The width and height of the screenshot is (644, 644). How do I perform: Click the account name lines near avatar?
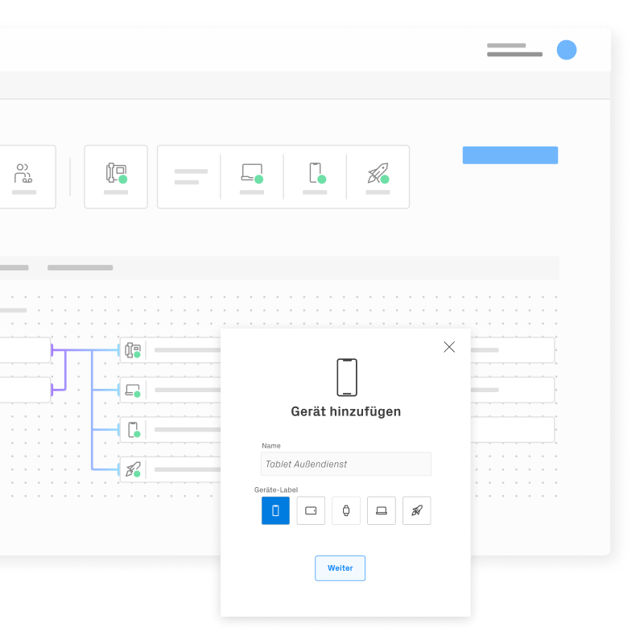coord(514,50)
